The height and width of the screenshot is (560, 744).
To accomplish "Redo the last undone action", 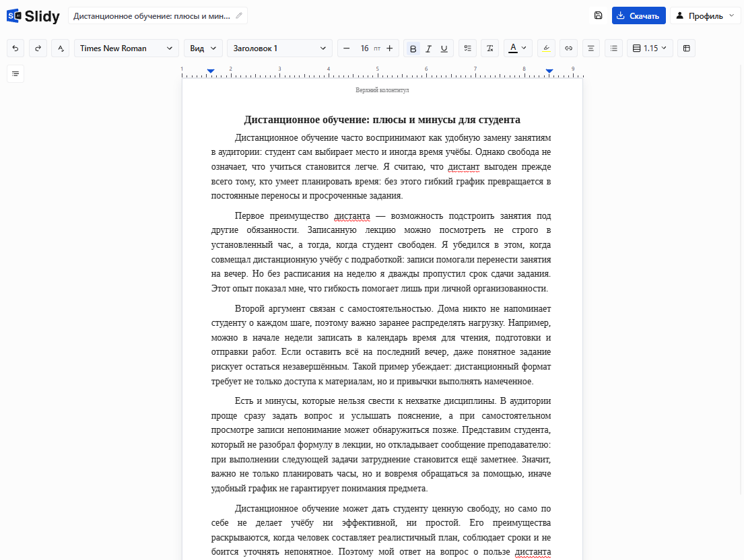I will pyautogui.click(x=38, y=48).
